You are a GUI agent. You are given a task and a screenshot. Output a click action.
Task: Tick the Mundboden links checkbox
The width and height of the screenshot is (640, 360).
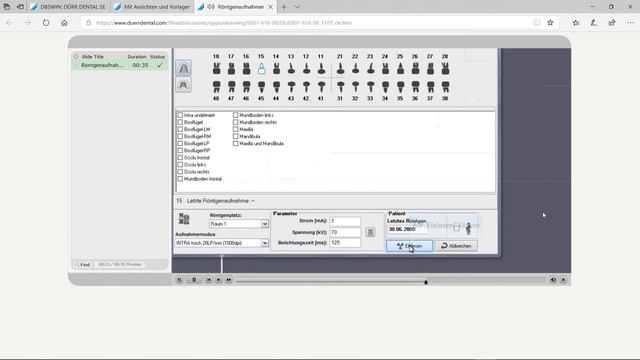click(x=236, y=115)
